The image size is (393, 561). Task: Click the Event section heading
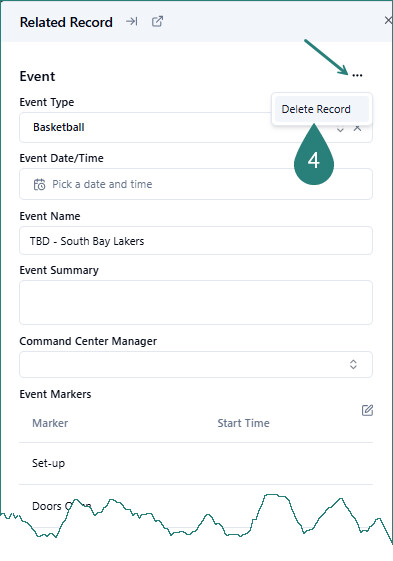click(37, 76)
